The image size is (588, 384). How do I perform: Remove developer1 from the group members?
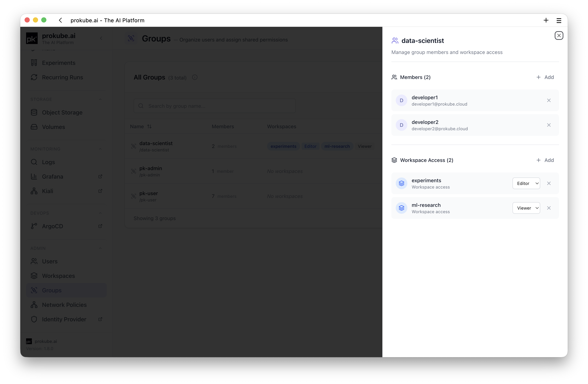pos(549,100)
